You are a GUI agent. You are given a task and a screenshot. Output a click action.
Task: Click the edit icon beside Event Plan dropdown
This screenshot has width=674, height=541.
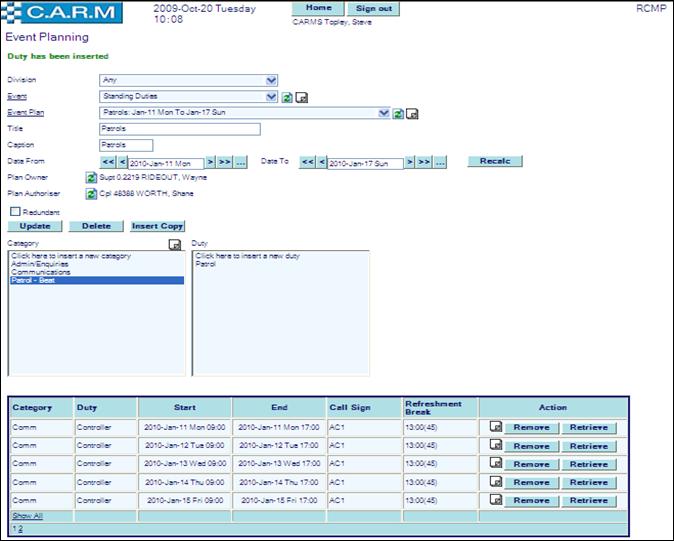(412, 113)
